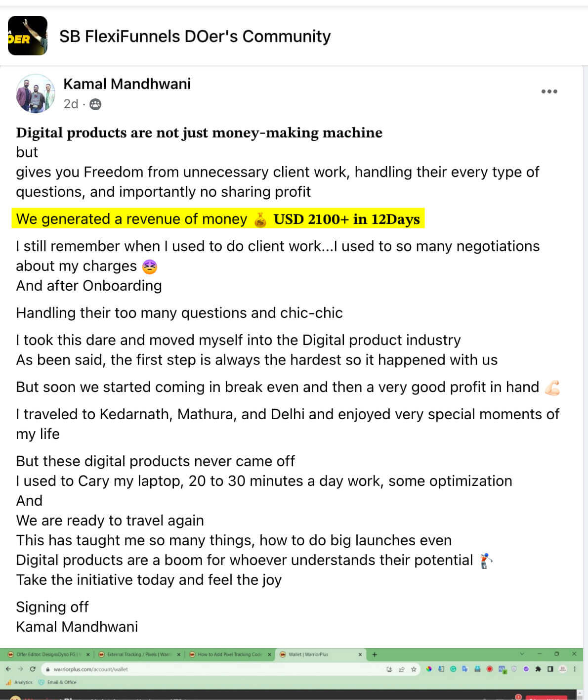
Task: Click the friends privacy icon next to 2d
Action: click(95, 104)
